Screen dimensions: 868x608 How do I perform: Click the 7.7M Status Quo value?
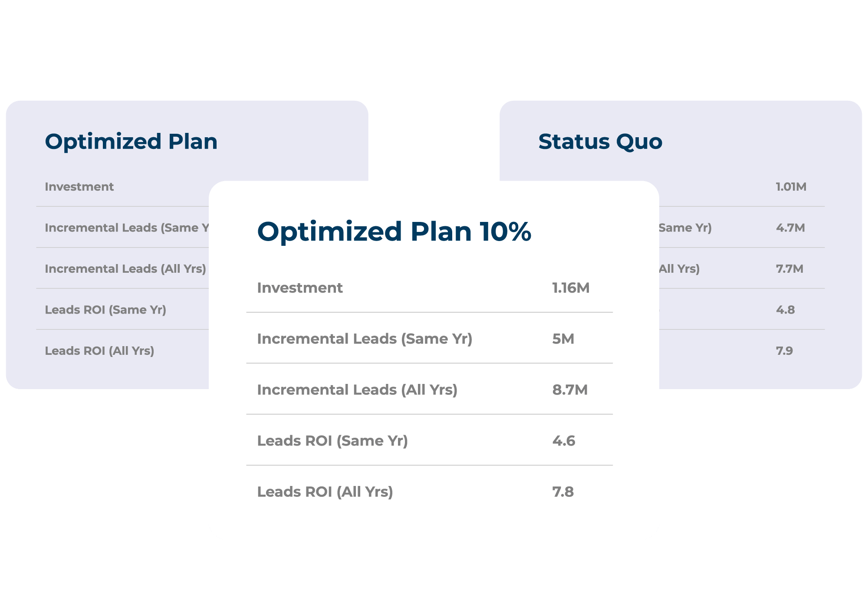click(x=789, y=269)
